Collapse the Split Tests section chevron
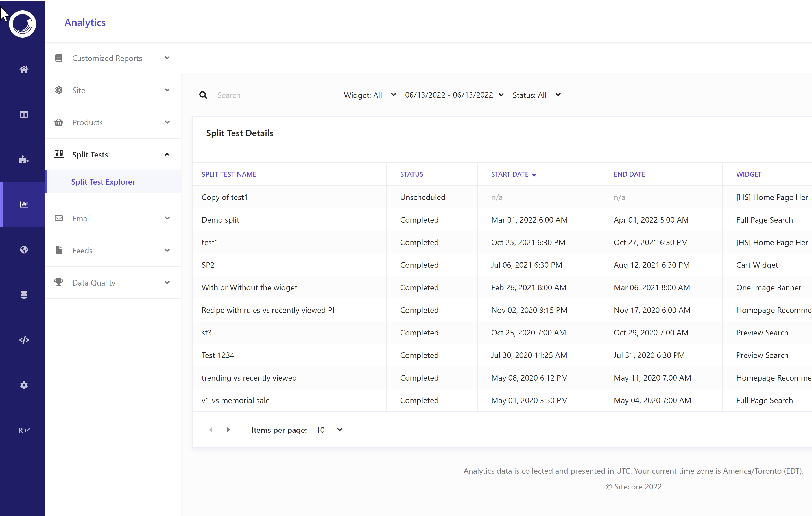Viewport: 812px width, 516px height. [167, 154]
